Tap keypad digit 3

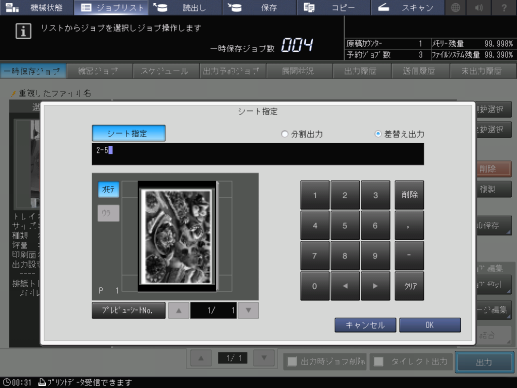[x=375, y=195]
